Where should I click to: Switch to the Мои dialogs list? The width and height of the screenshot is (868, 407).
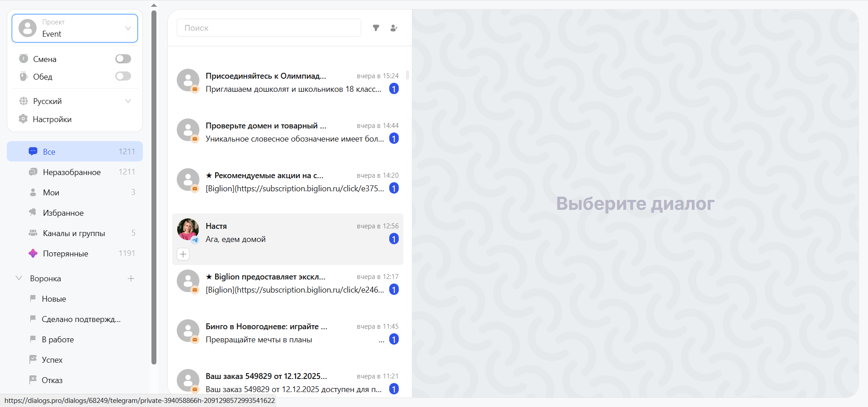[x=51, y=193]
